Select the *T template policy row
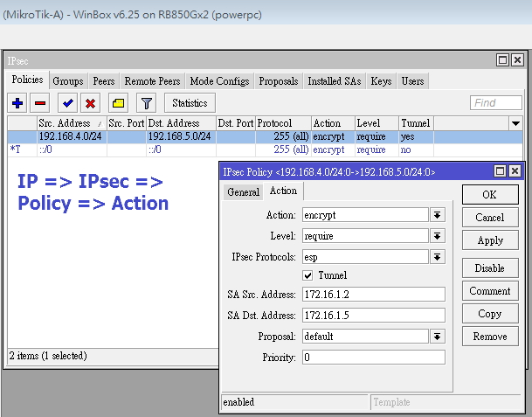This screenshot has height=417, width=532. point(265,149)
